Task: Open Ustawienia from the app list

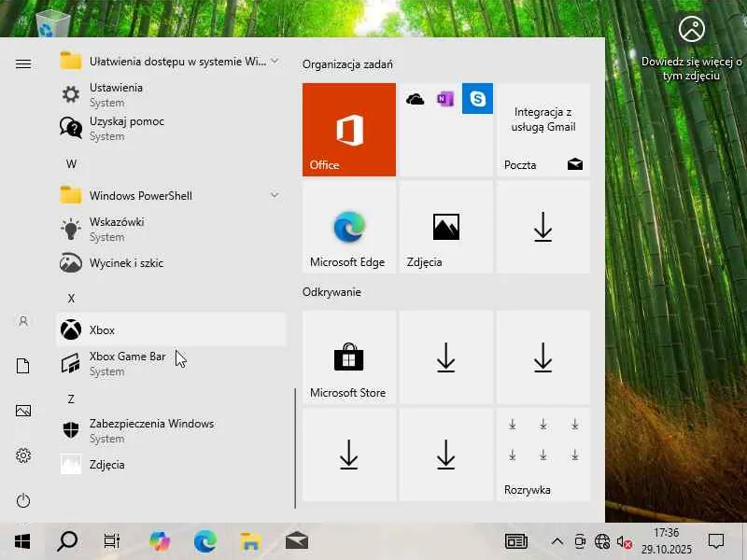Action: 171,95
